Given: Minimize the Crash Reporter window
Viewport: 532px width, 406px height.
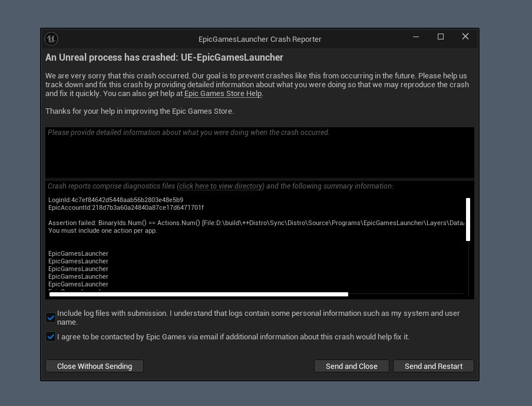Looking at the screenshot, I should coord(416,37).
